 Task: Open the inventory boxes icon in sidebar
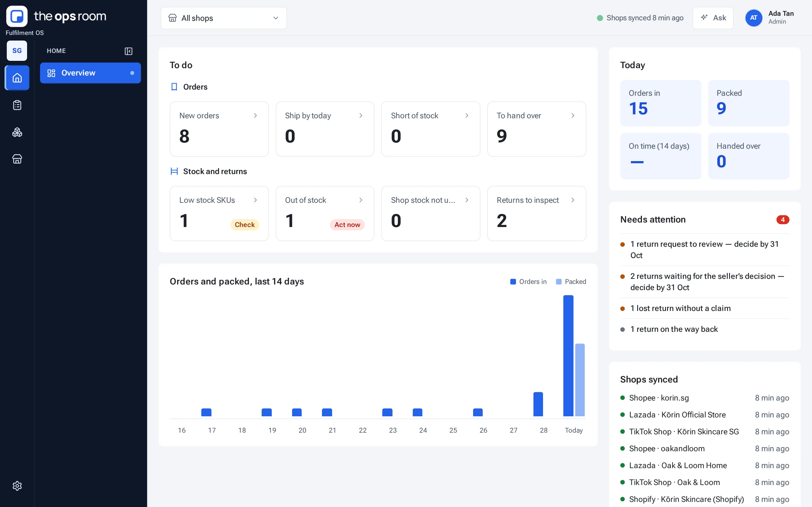pyautogui.click(x=17, y=132)
